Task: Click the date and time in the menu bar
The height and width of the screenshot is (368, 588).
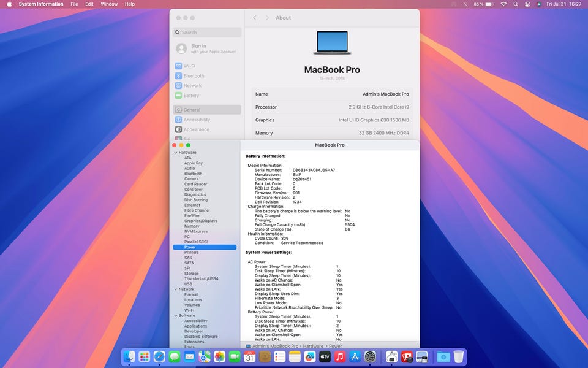Action: (x=563, y=4)
